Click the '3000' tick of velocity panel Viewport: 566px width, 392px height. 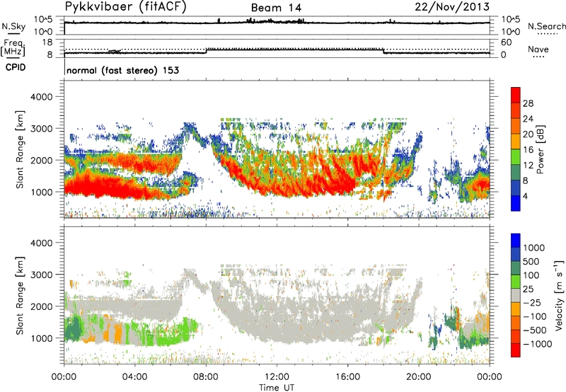coord(41,275)
